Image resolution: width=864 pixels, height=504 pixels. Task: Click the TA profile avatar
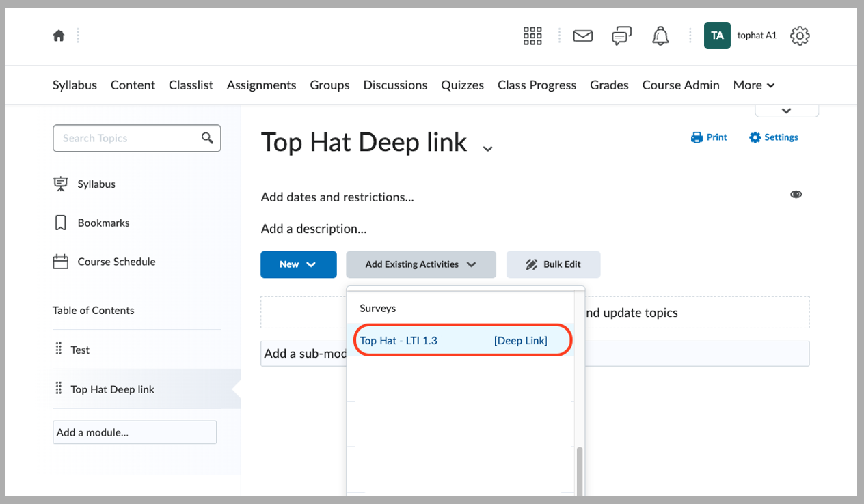click(717, 35)
